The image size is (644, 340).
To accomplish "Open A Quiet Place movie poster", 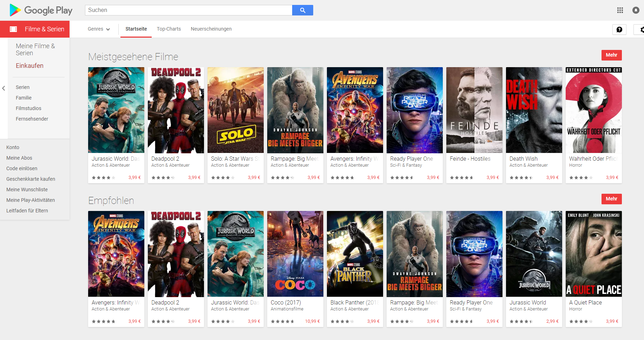I will (594, 254).
